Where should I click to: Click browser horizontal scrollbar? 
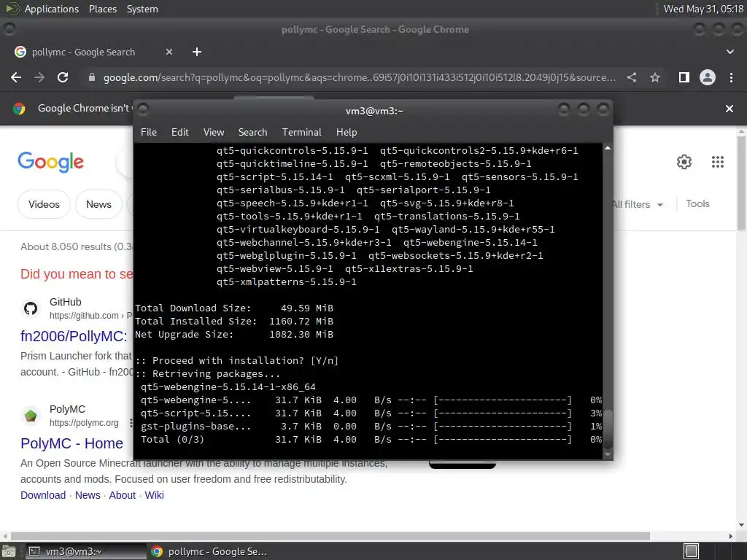tap(330, 536)
